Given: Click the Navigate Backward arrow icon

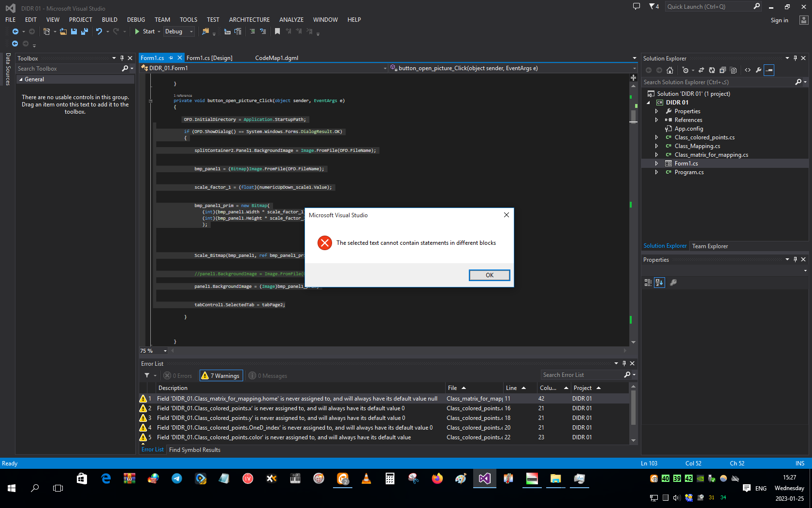Looking at the screenshot, I should click(15, 31).
